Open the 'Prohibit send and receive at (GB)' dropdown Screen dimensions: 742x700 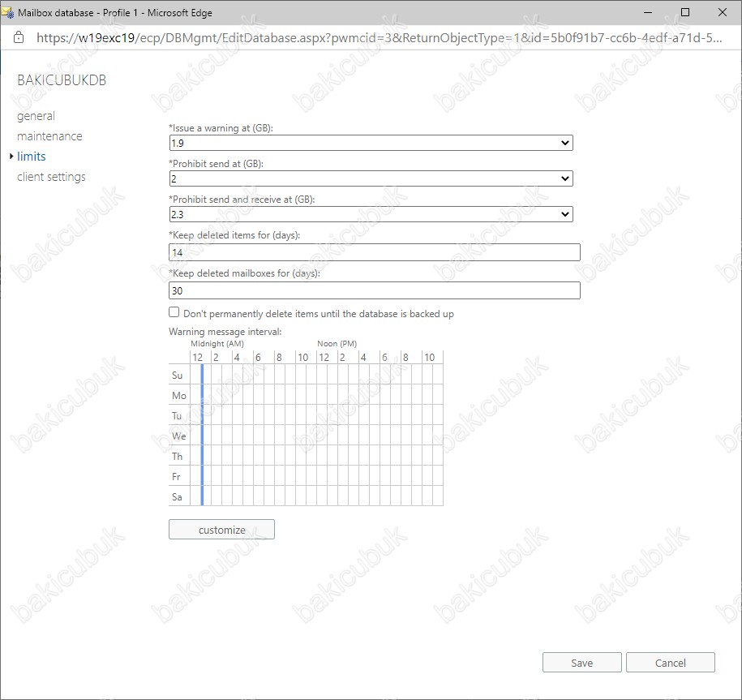point(371,214)
